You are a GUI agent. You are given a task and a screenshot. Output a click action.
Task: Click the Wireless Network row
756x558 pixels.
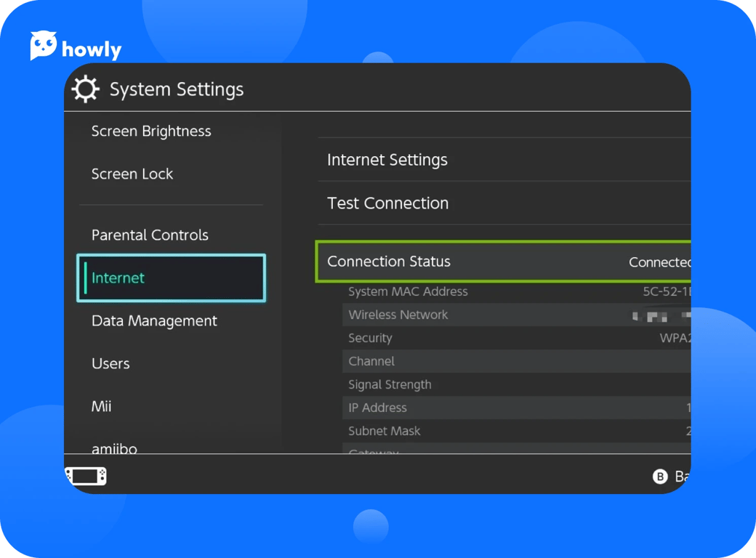click(515, 315)
